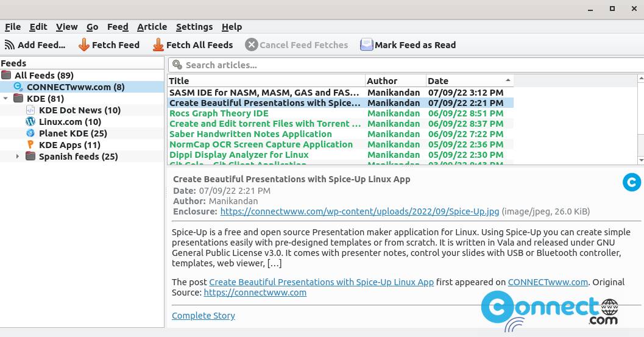644x337 pixels.
Task: Click the search gear icon in search box
Action: coord(177,65)
